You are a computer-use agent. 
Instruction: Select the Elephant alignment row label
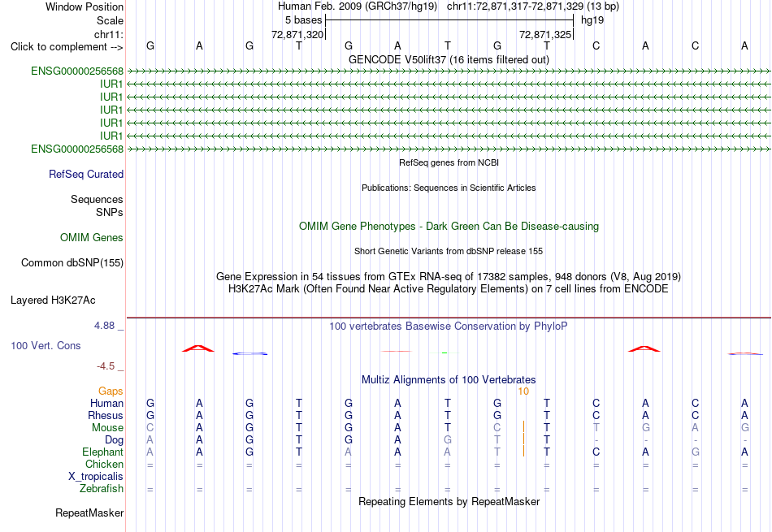[103, 452]
